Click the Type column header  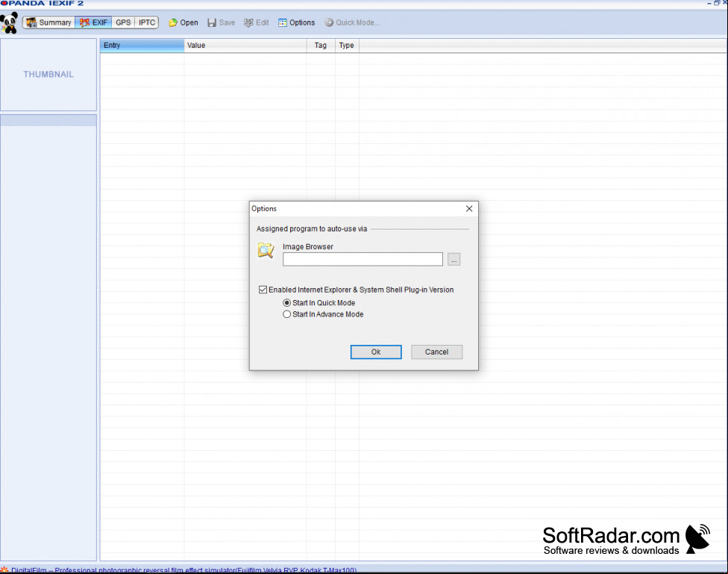[x=347, y=45]
